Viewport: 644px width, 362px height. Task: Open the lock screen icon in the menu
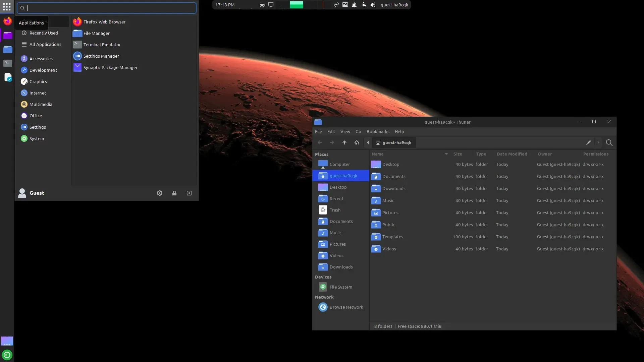[174, 193]
